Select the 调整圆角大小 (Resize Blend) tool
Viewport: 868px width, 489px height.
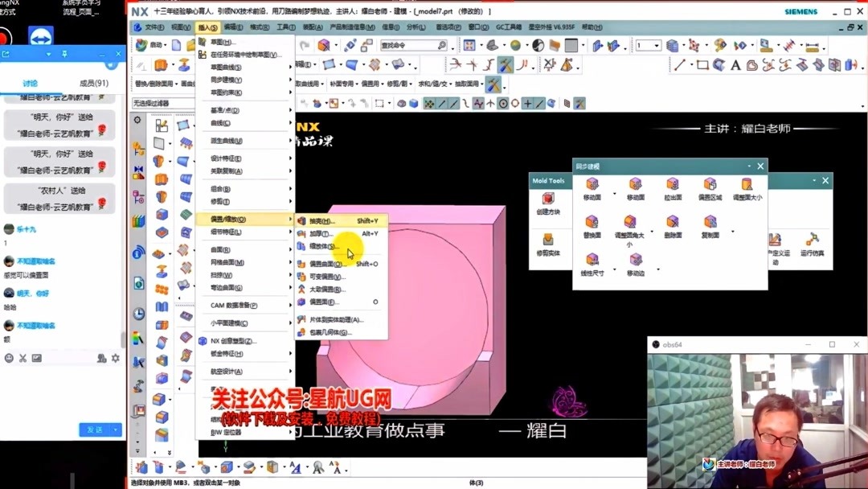pyautogui.click(x=628, y=224)
